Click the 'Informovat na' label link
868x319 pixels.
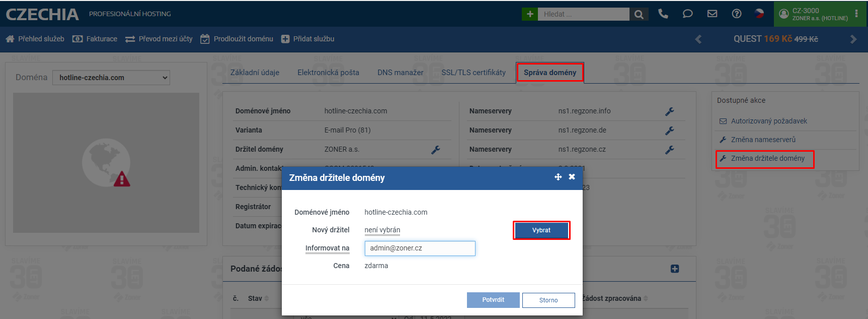327,248
